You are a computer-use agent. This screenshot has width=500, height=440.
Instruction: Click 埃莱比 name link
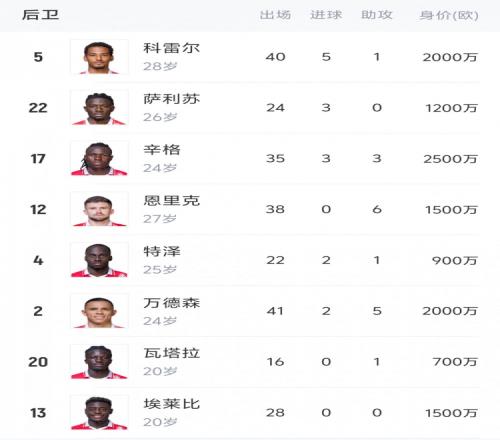[172, 404]
